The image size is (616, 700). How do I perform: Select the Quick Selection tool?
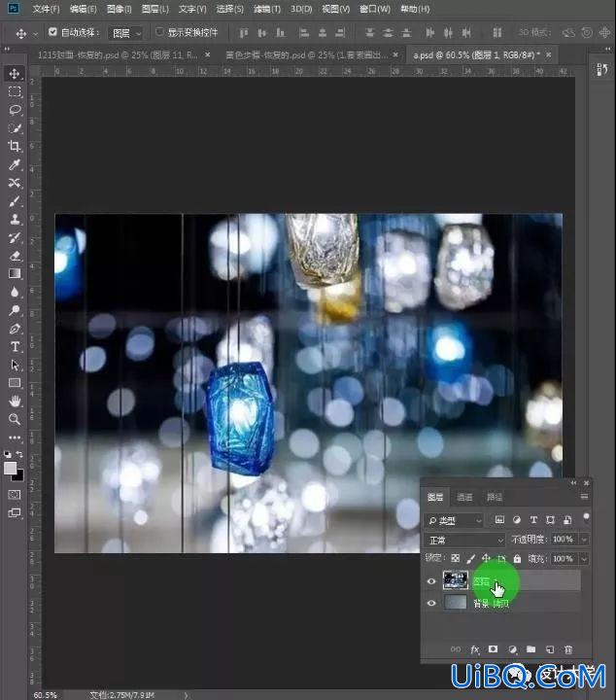click(x=15, y=128)
